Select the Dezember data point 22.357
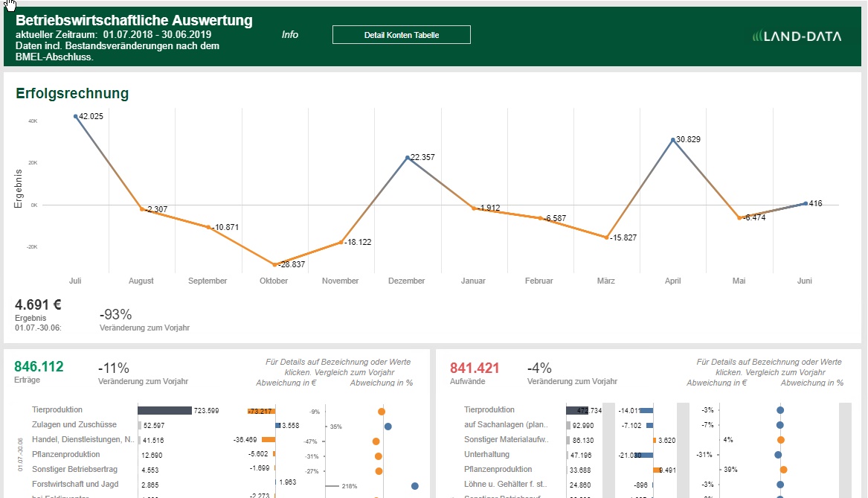This screenshot has height=498, width=868. coord(407,158)
